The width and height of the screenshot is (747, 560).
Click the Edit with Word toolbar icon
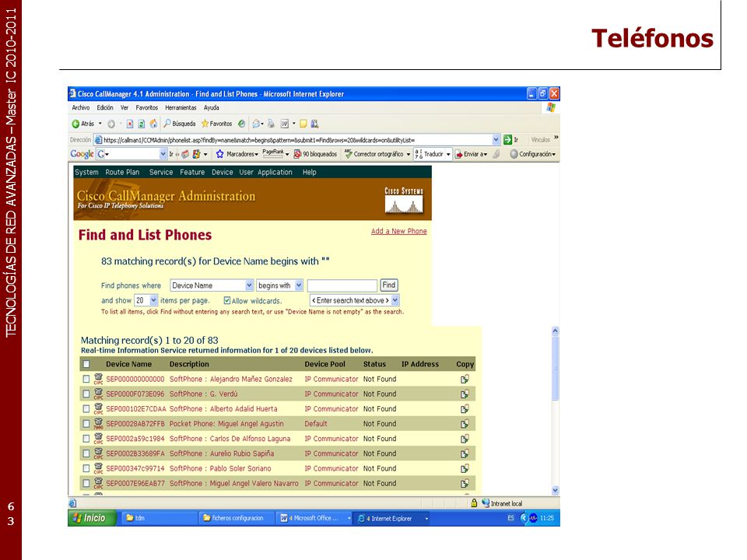(285, 124)
